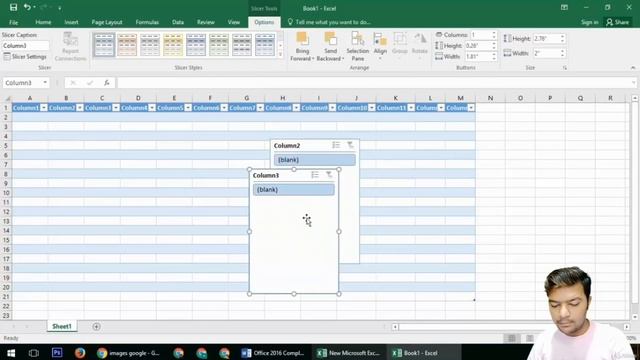Screen dimensions: 640x360
Task: Switch to New Microsoft Excel window
Action: click(x=349, y=353)
